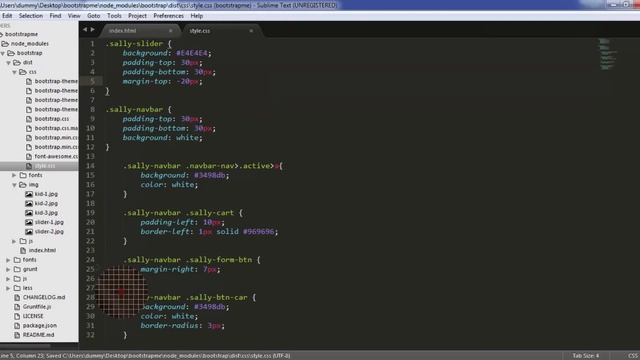Viewport: 640px width, 360px height.
Task: Close the index.html tab
Action: click(x=171, y=31)
